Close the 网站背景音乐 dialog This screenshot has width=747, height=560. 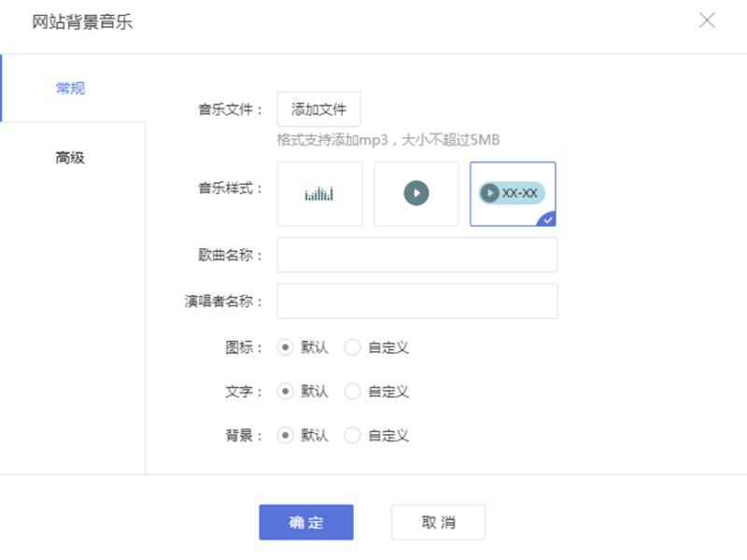tap(707, 21)
